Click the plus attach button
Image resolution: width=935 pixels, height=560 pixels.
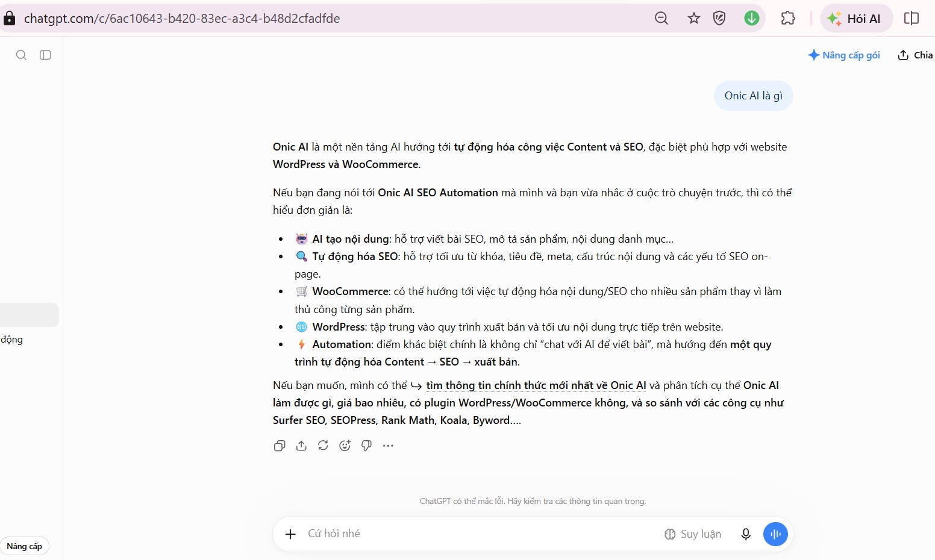(x=290, y=534)
